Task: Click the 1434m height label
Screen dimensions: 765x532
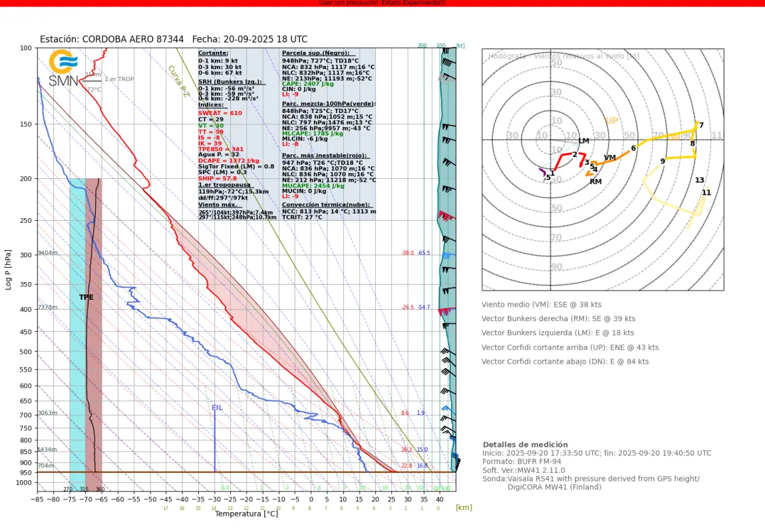Action: (47, 450)
